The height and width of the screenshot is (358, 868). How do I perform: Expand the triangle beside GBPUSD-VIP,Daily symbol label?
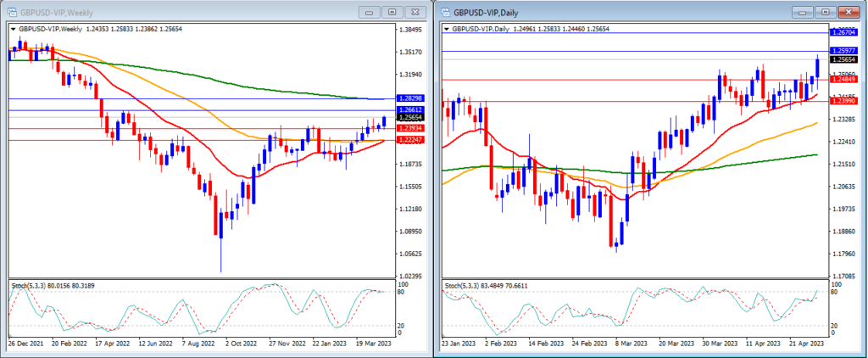pos(448,28)
